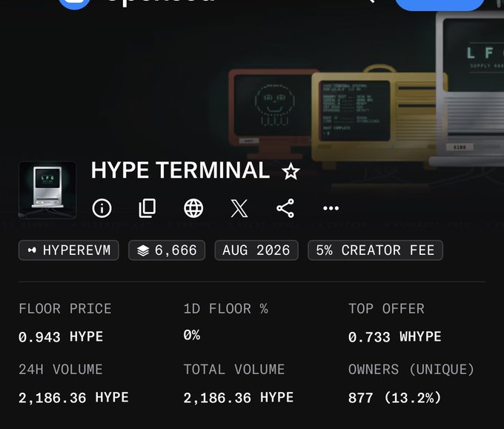Click the blue button in the top bar
This screenshot has height=429, width=504.
(440, 4)
